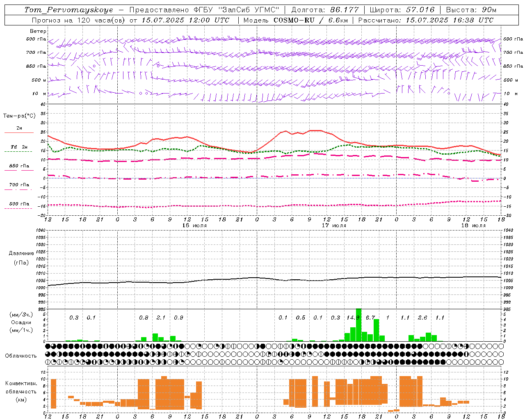Screen dimensions: 525x420
Task: Click the 16 июля date label
Action: point(194,226)
